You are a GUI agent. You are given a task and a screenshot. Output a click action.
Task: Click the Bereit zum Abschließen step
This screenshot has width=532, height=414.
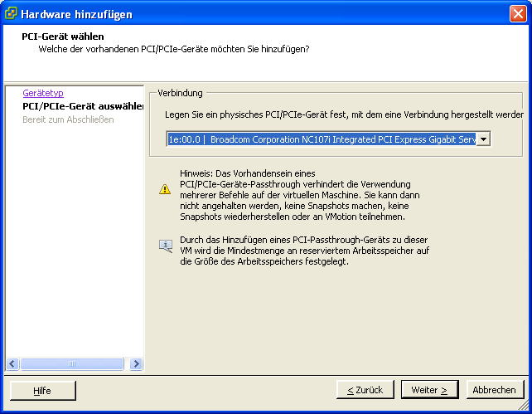(68, 119)
